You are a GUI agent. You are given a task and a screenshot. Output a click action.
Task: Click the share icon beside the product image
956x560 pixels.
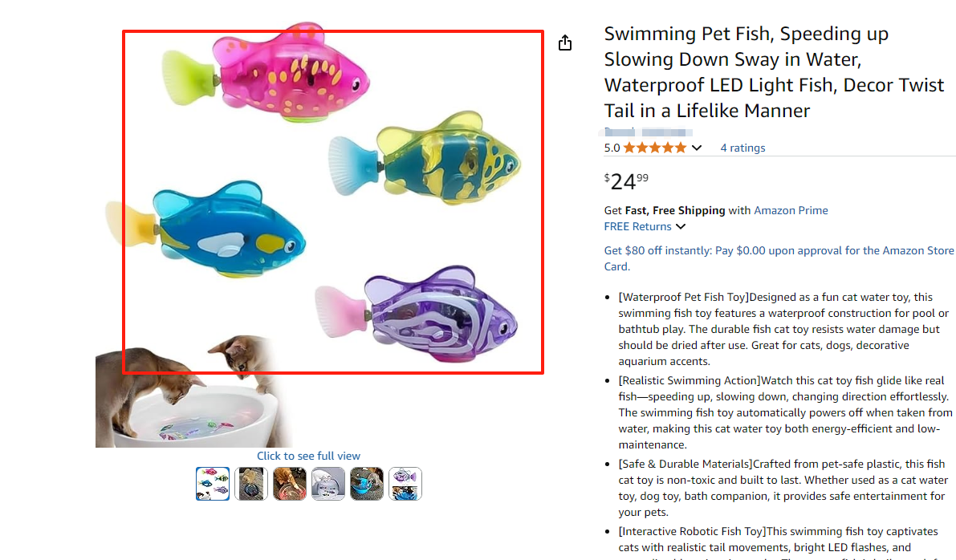point(565,43)
